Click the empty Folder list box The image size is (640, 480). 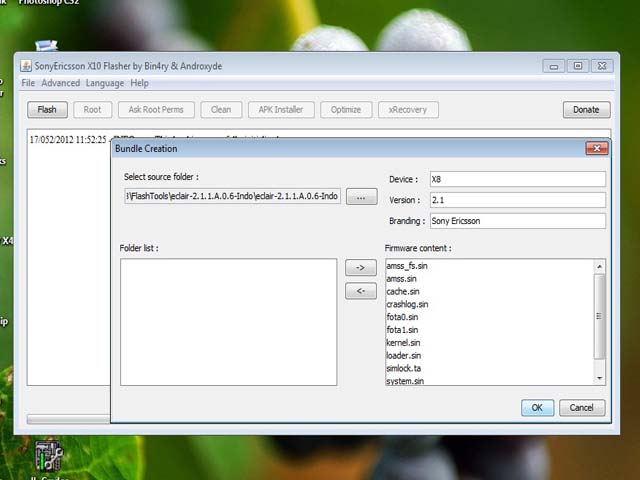(229, 322)
